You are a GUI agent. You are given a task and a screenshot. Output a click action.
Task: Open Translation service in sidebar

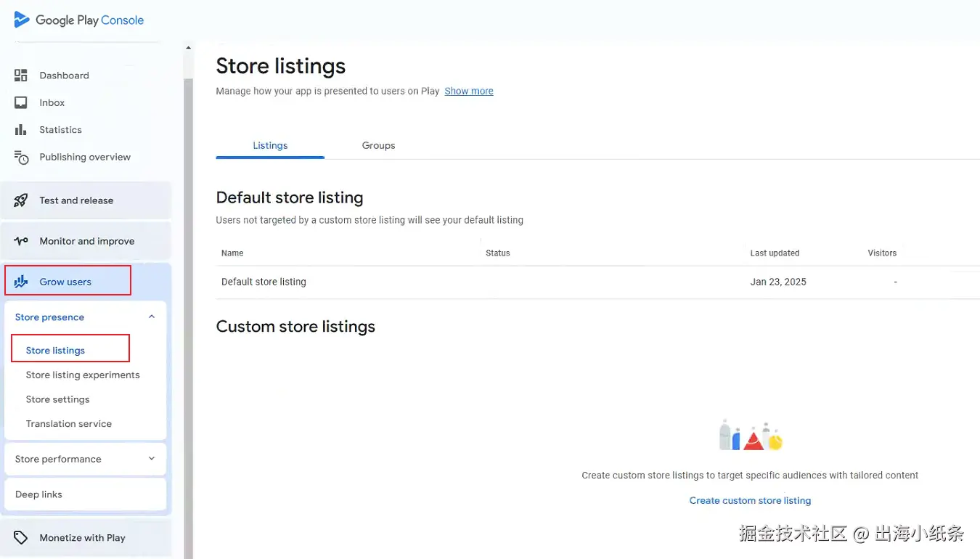click(69, 424)
